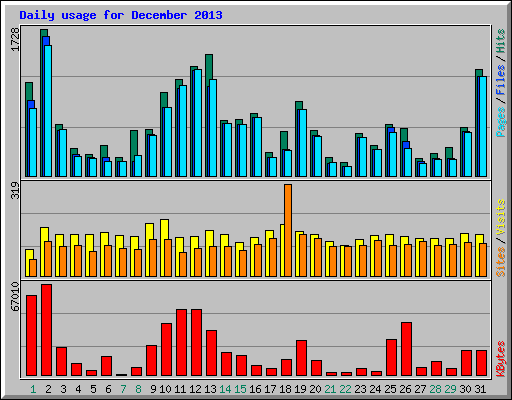The height and width of the screenshot is (400, 512).
Task: Click day label '7' on x-axis
Action: [123, 389]
